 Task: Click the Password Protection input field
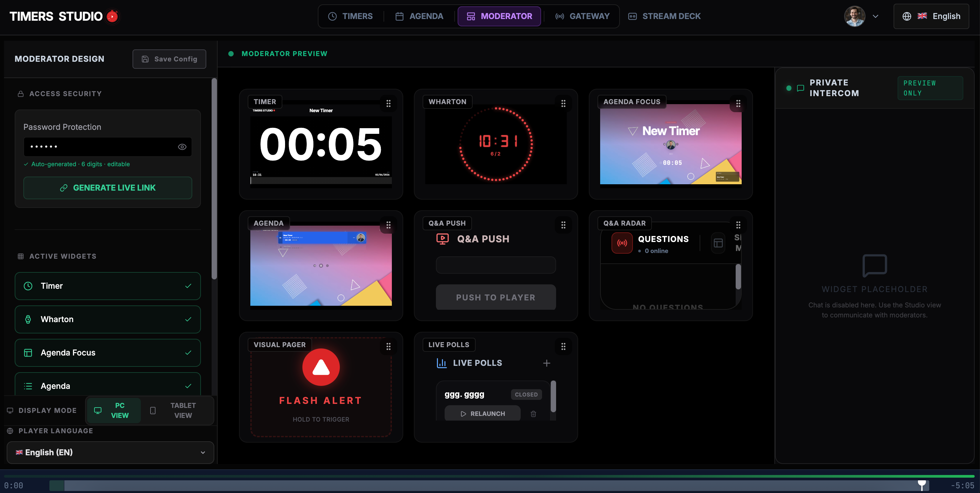[x=108, y=147]
